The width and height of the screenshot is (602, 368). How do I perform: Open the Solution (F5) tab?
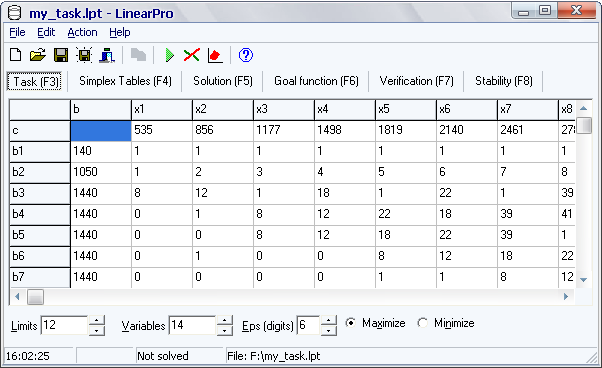(x=223, y=81)
